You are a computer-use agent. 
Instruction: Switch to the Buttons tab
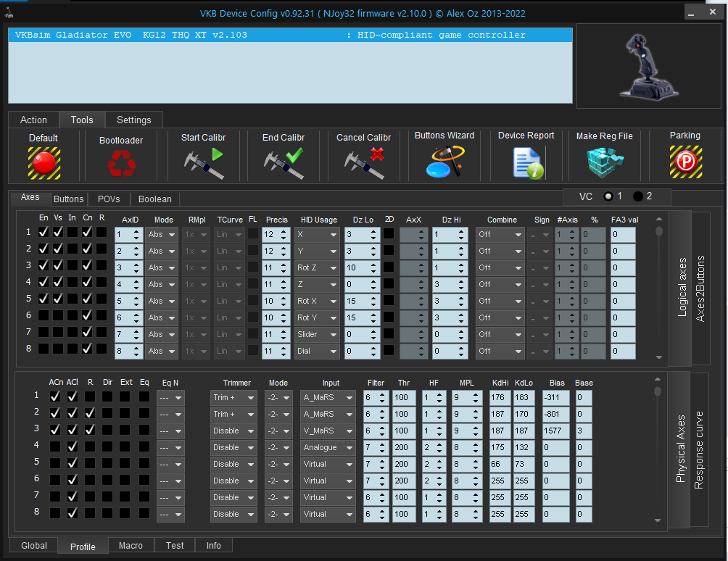69,199
